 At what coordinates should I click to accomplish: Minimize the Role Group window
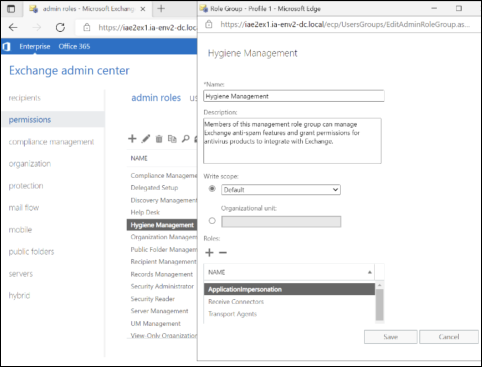pyautogui.click(x=434, y=8)
